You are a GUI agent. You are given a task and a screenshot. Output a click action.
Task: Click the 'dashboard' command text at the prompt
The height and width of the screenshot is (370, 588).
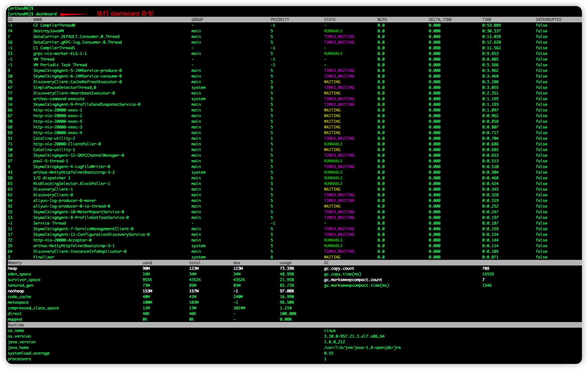(x=46, y=14)
